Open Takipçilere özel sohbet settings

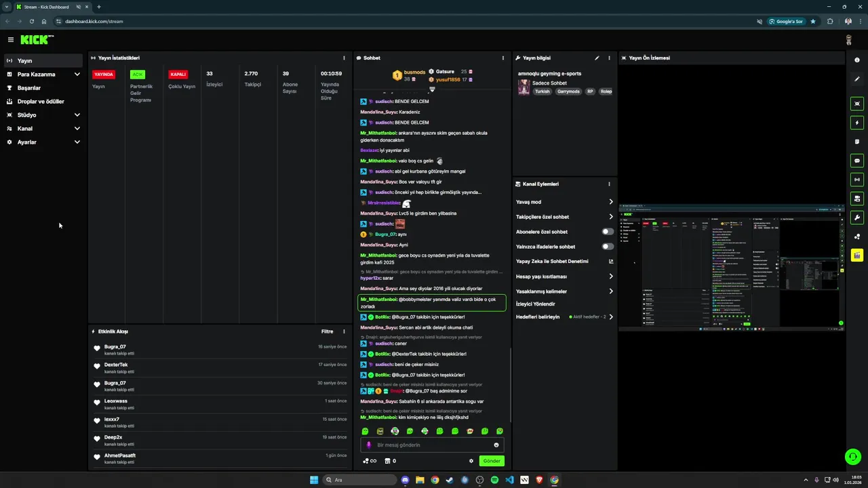[x=564, y=217]
